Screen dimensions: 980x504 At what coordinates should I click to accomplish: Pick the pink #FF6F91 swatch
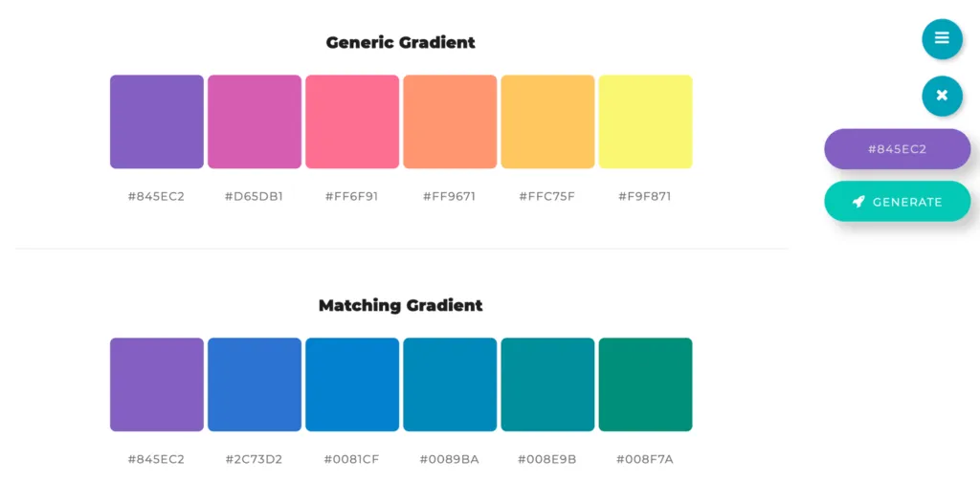(352, 121)
